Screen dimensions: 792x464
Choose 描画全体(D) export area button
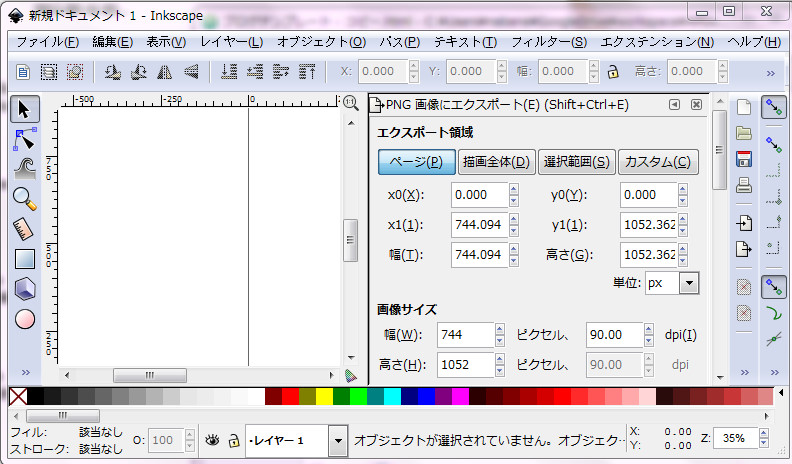point(496,162)
